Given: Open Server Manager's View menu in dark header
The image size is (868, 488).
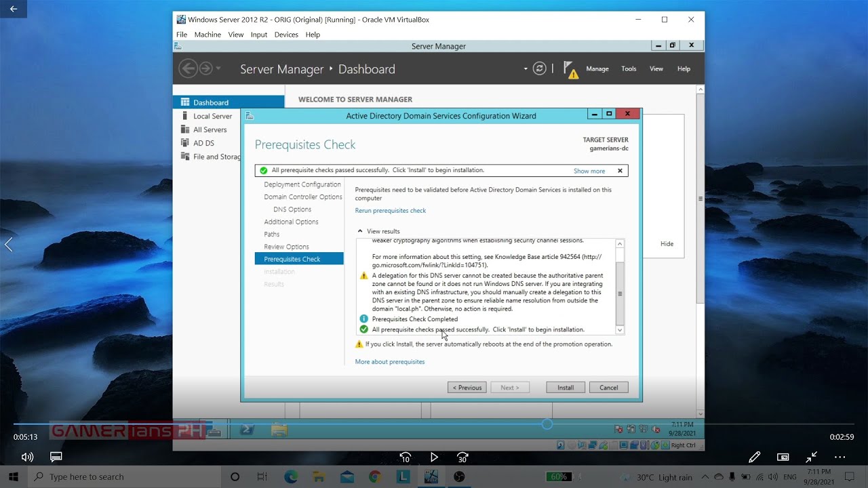Looking at the screenshot, I should coord(656,68).
